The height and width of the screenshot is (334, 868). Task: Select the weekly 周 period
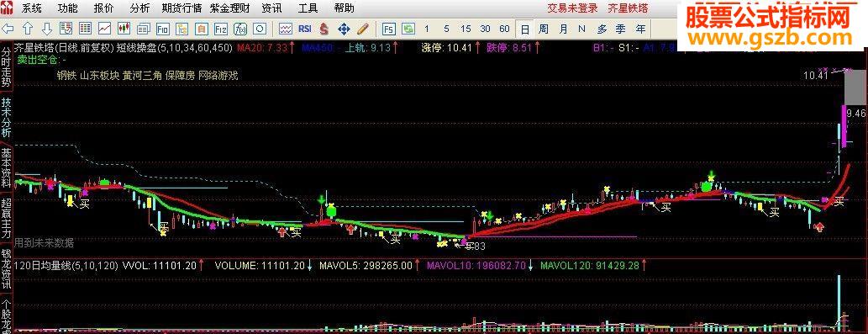pos(543,29)
